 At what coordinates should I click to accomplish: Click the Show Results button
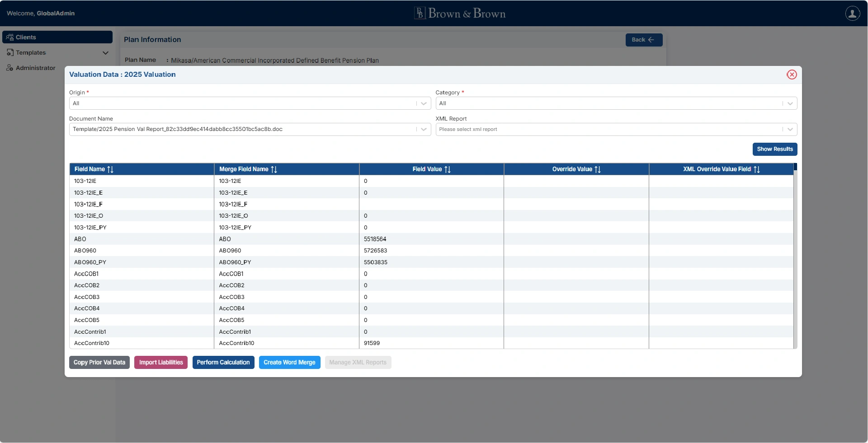774,149
